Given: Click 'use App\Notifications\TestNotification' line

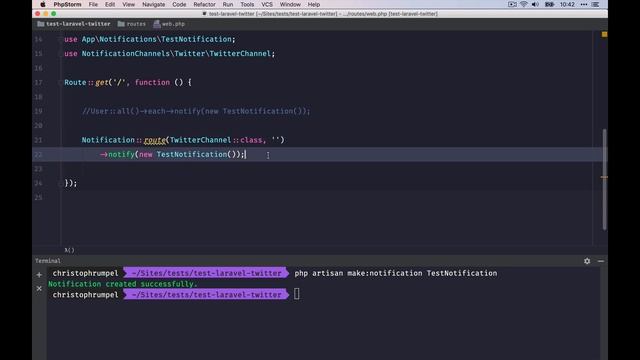Looking at the screenshot, I should tap(150, 39).
